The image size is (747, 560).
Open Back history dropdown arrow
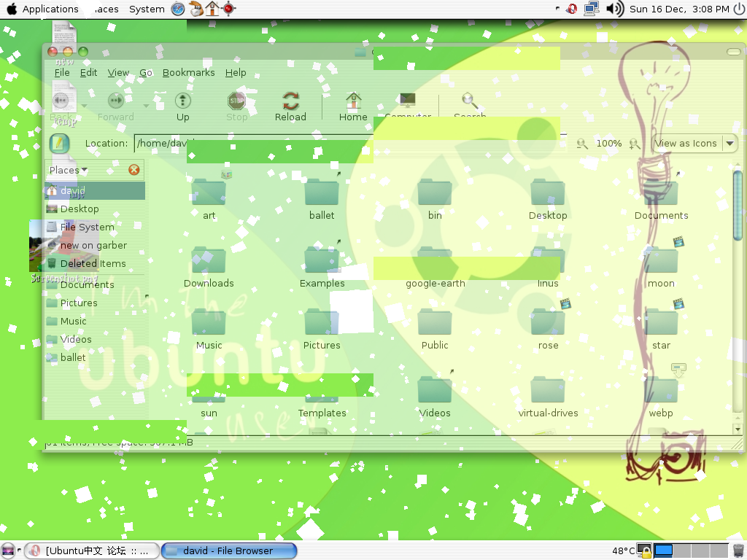[85, 106]
